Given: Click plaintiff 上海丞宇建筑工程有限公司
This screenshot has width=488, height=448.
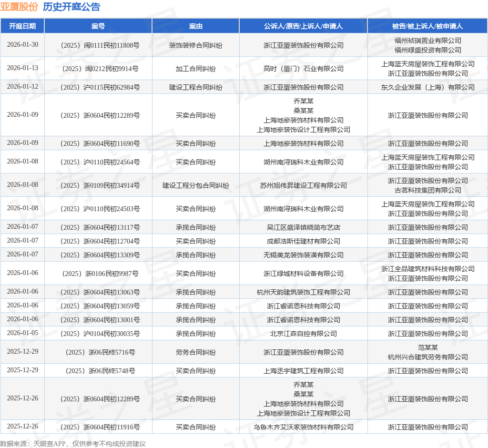Looking at the screenshot, I should tap(304, 371).
